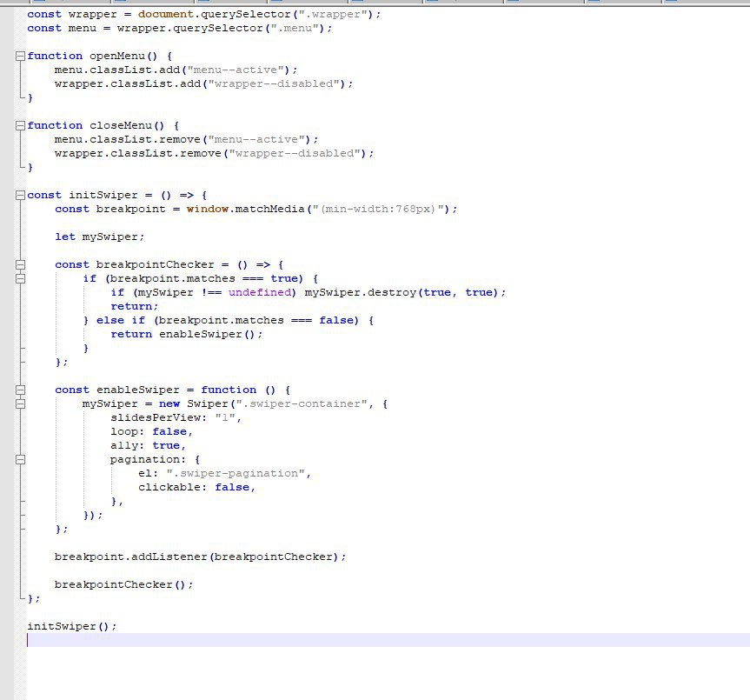The image size is (750, 700).
Task: Click 'breakpointChecker' in its const declaration line
Action: coord(155,264)
